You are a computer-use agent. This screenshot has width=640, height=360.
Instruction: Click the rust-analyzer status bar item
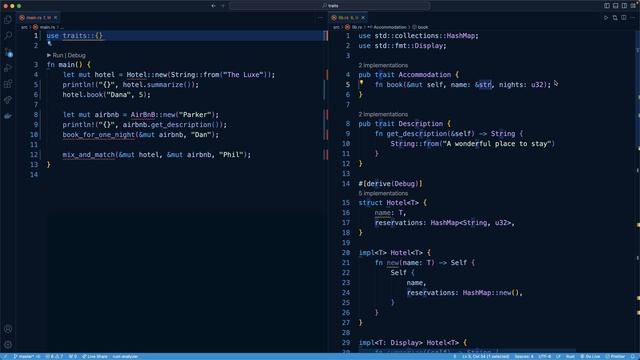click(x=125, y=356)
